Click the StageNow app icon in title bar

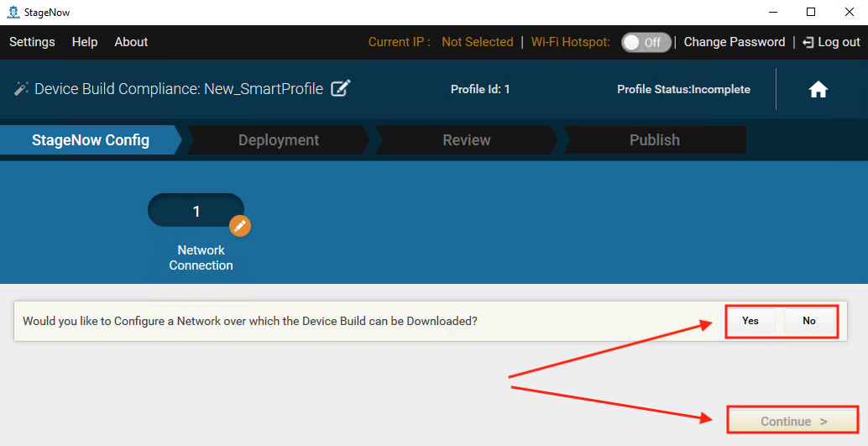(x=13, y=12)
